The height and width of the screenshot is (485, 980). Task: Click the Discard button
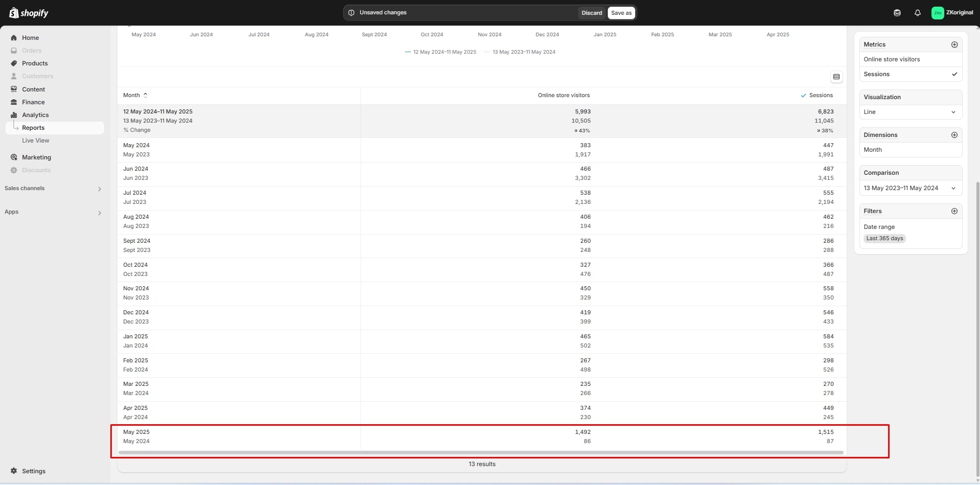[x=591, y=13]
